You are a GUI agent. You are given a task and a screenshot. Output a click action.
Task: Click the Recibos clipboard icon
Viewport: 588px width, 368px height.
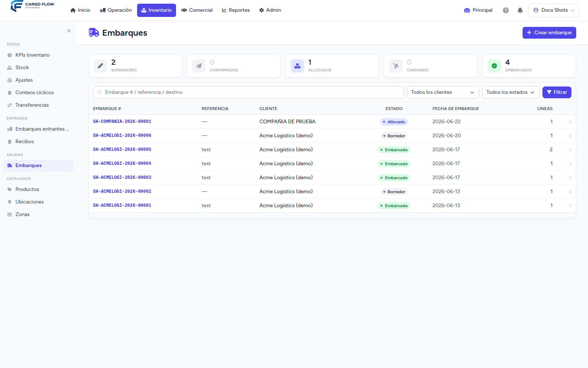click(10, 142)
